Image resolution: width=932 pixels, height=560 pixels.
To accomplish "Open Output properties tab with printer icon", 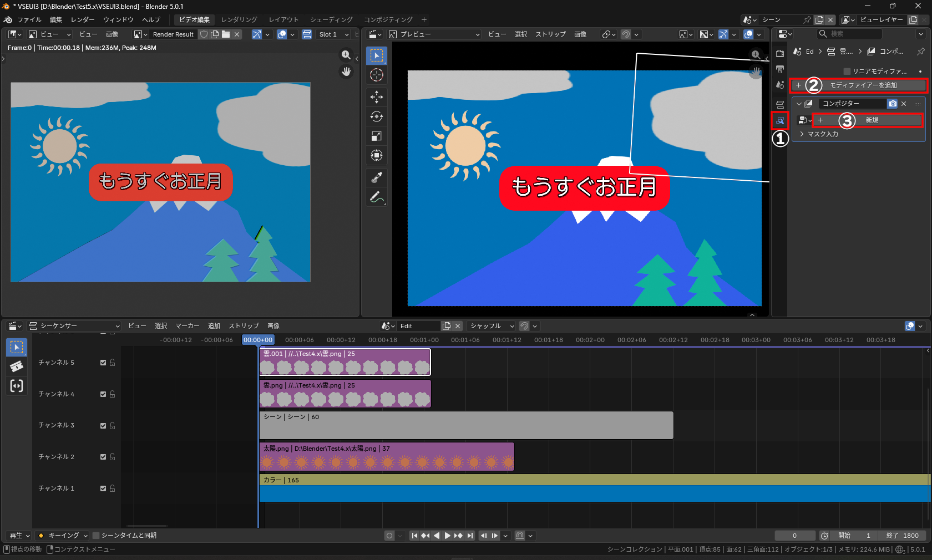I will coord(780,69).
